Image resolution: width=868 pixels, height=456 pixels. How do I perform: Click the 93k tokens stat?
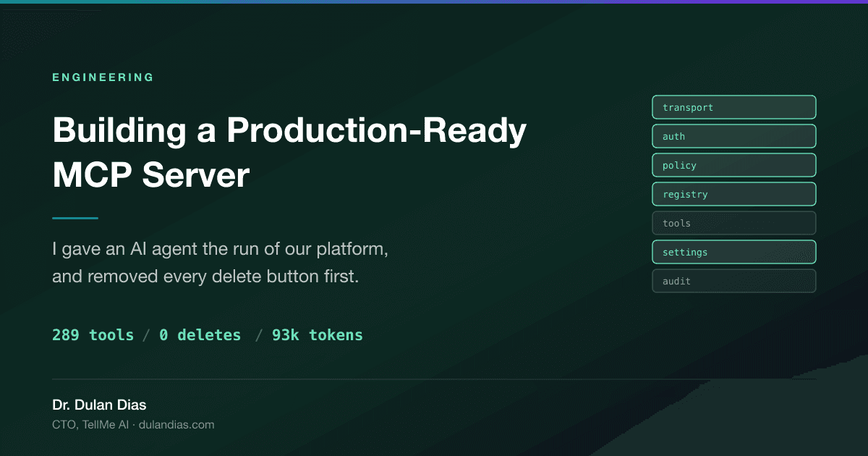tap(318, 335)
